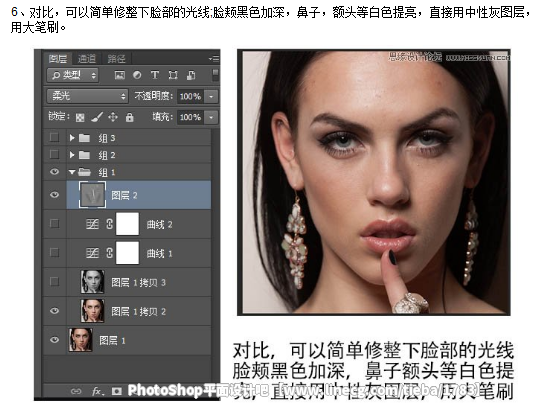Image resolution: width=536 pixels, height=409 pixels.
Task: Click the 曲线 1 curves adjustment icon
Action: 92,253
